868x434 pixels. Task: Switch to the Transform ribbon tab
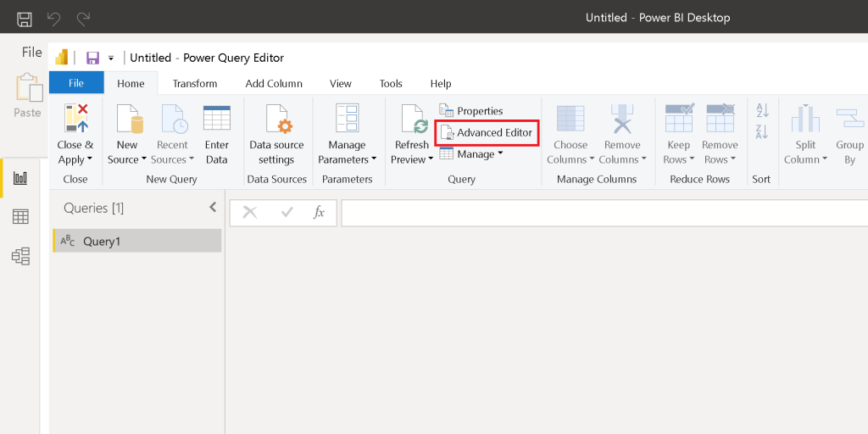click(195, 83)
